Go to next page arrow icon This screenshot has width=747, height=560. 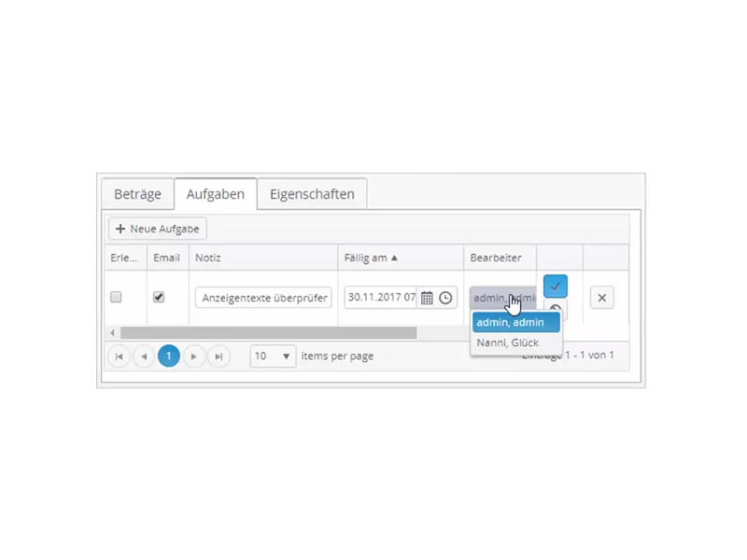[x=193, y=357]
